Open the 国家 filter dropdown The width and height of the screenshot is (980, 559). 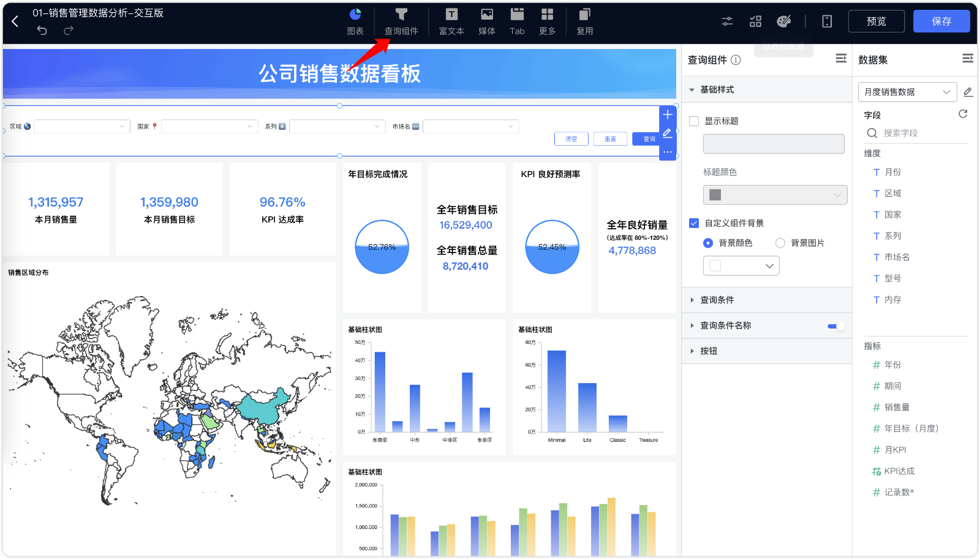[x=209, y=126]
